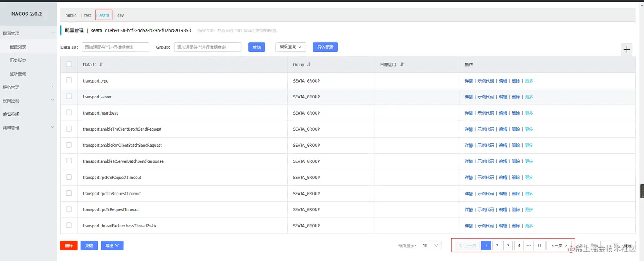Click 编辑 for transport.type
Viewport: 644px width, 261px height.
503,81
